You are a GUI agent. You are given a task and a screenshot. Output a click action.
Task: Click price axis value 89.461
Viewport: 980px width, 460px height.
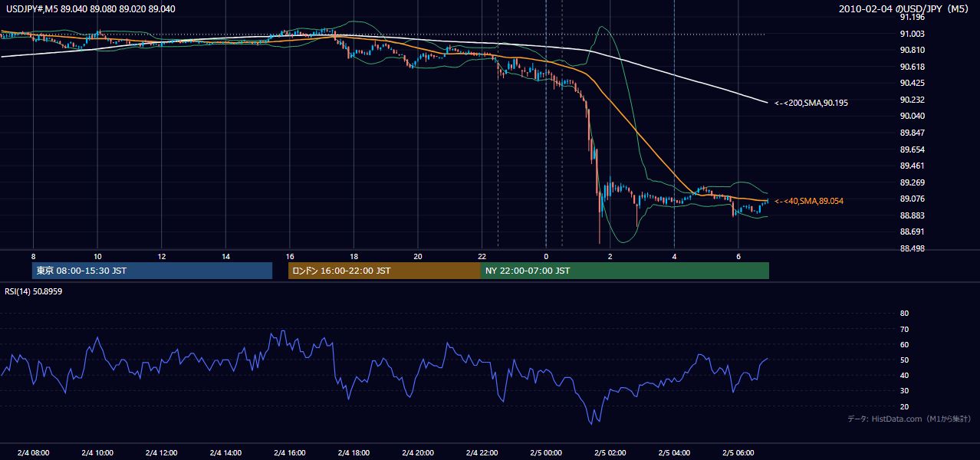tap(913, 166)
